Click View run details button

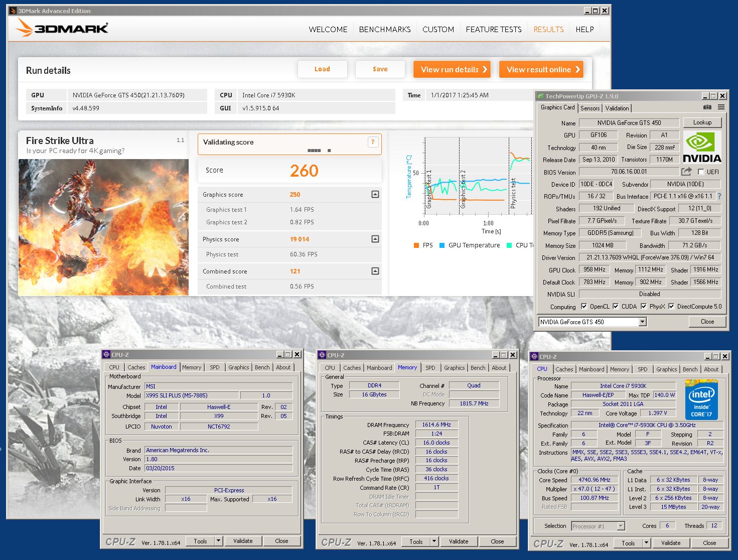(452, 69)
